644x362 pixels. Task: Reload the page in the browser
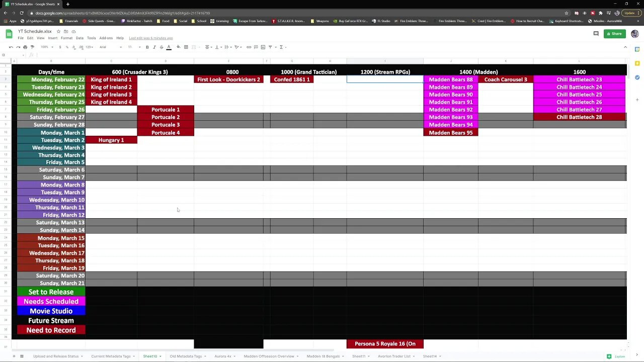tap(22, 13)
